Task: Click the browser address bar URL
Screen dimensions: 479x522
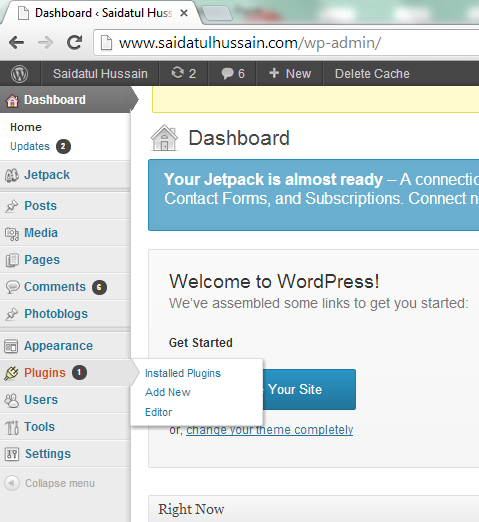Action: tap(250, 43)
